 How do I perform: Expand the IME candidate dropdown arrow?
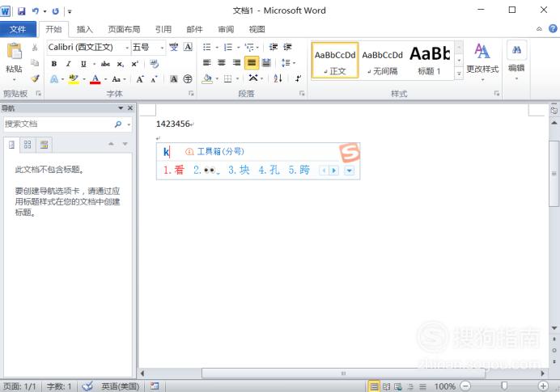pos(349,171)
